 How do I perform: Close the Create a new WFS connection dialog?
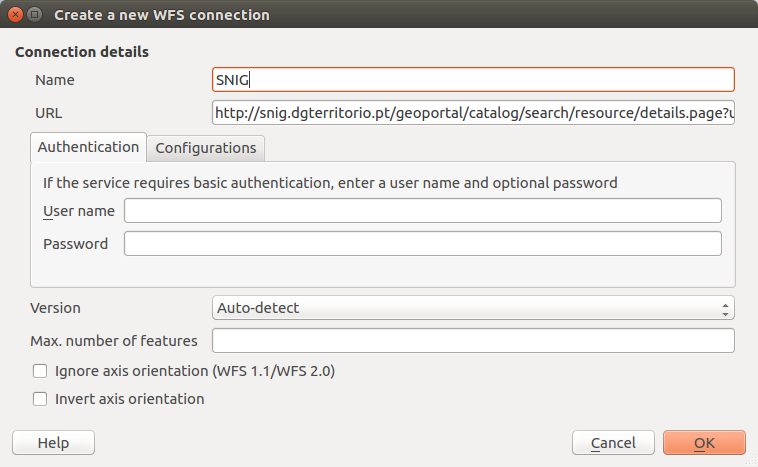15,15
